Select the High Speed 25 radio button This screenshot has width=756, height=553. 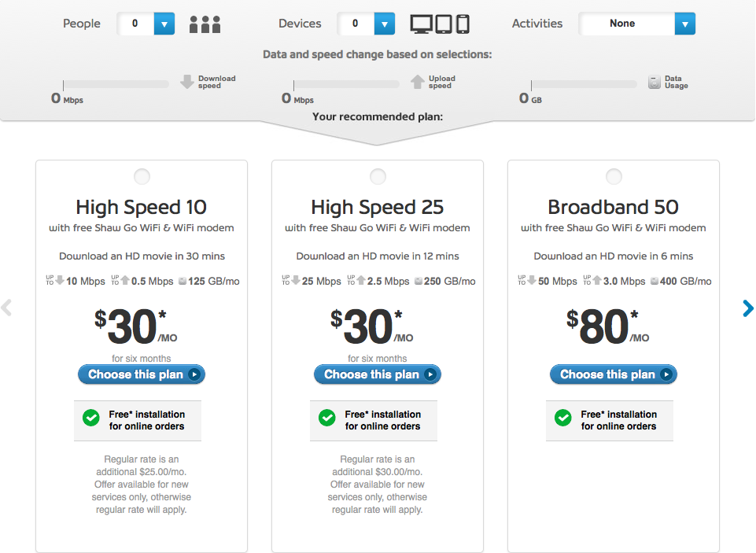(378, 176)
